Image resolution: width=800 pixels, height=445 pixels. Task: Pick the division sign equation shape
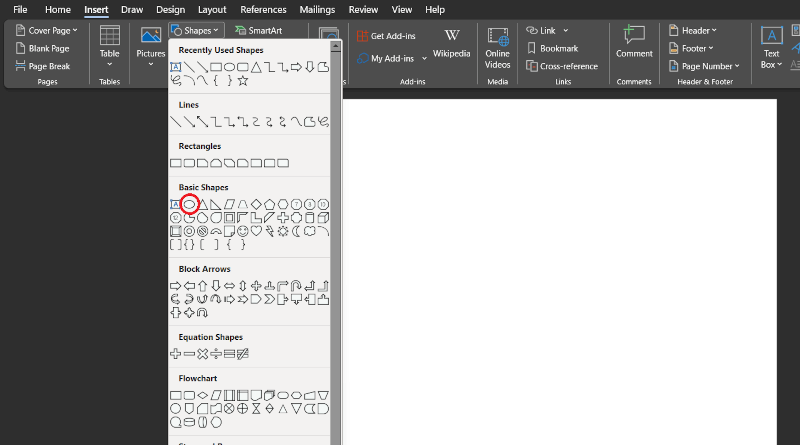pyautogui.click(x=215, y=354)
